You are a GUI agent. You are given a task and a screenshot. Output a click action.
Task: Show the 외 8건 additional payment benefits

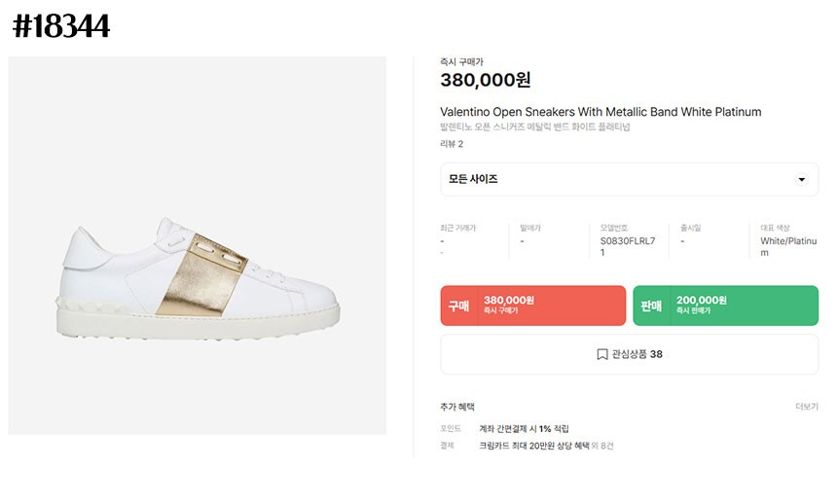click(603, 446)
